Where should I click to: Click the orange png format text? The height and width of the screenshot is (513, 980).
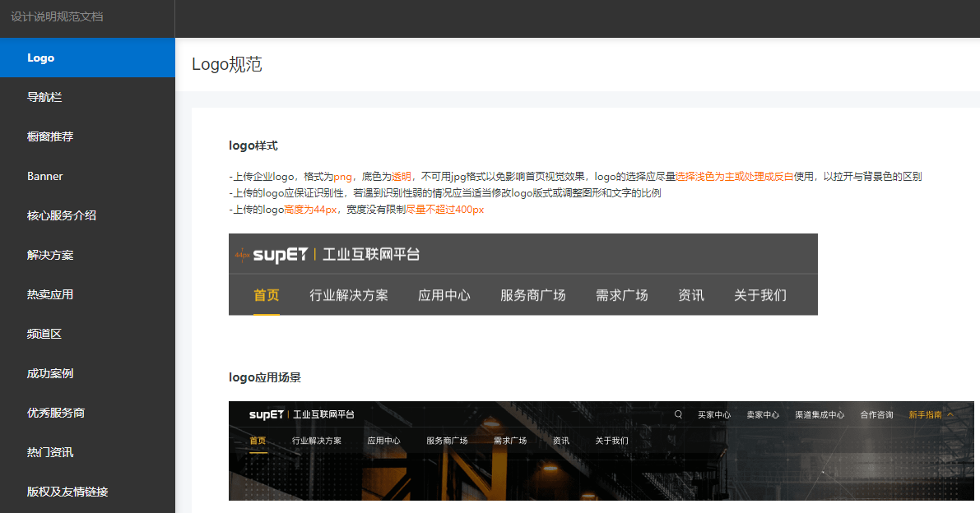342,177
